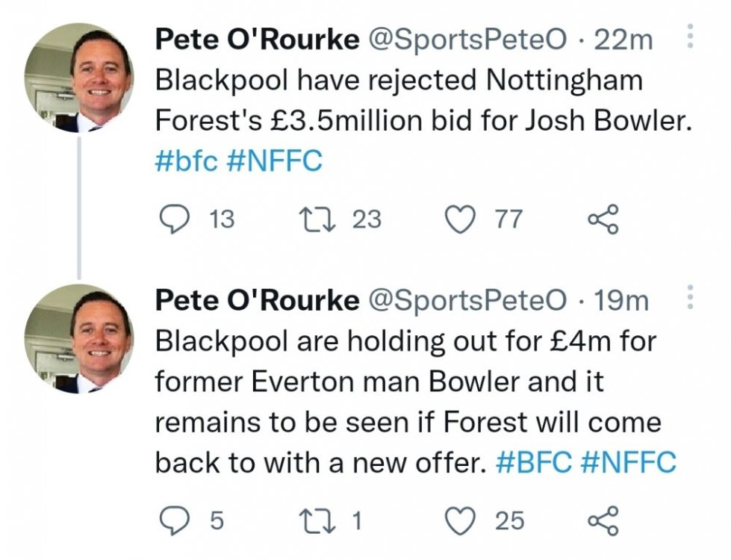The width and height of the screenshot is (731, 560).
Task: Open the 19m timestamp of second tweet
Action: point(621,300)
